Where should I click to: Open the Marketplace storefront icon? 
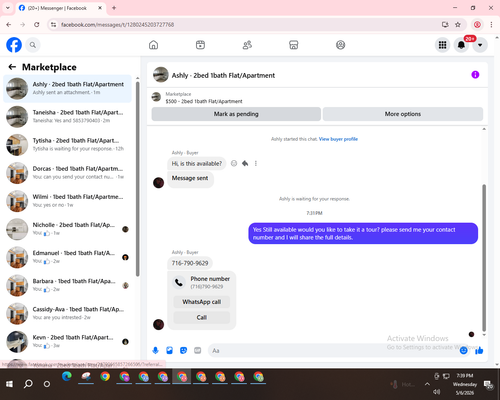[294, 45]
